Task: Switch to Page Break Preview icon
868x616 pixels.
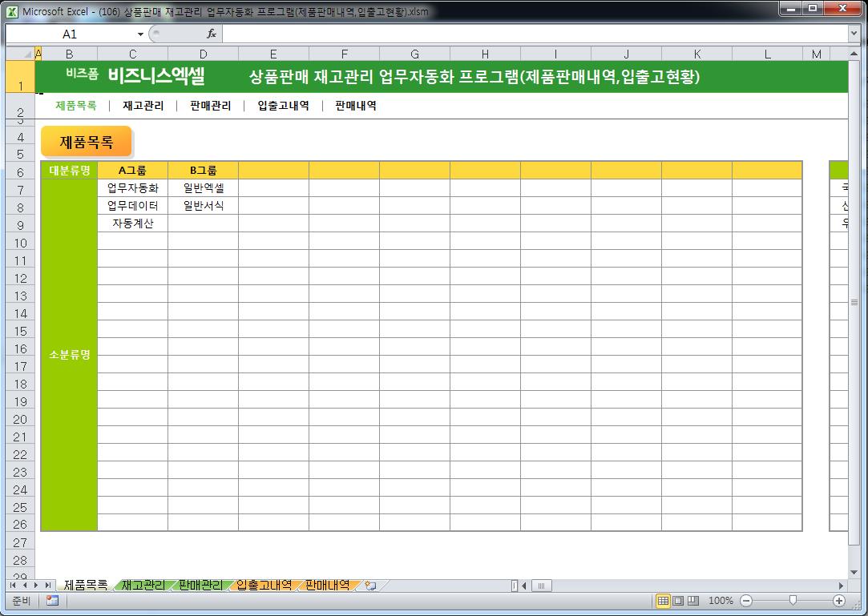Action: (693, 601)
